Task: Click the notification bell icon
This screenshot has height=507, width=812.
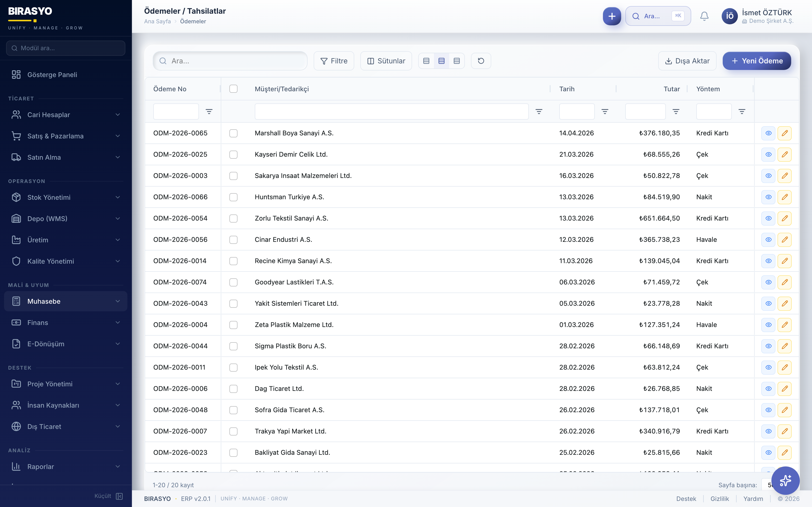Action: pos(704,16)
